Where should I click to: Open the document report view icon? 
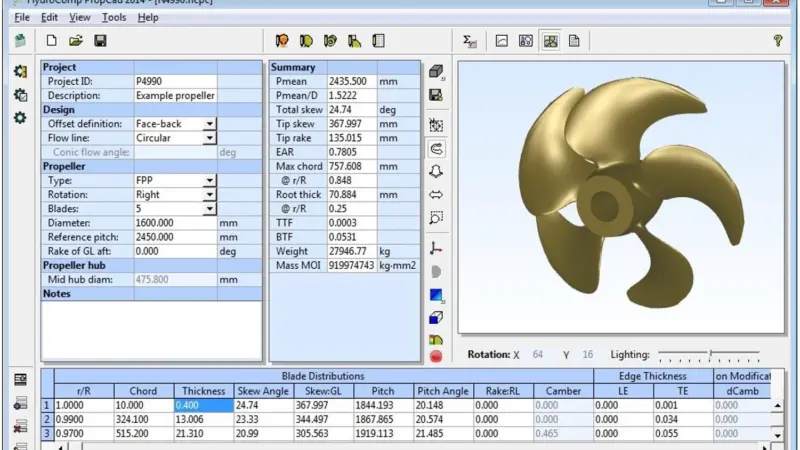pyautogui.click(x=574, y=41)
